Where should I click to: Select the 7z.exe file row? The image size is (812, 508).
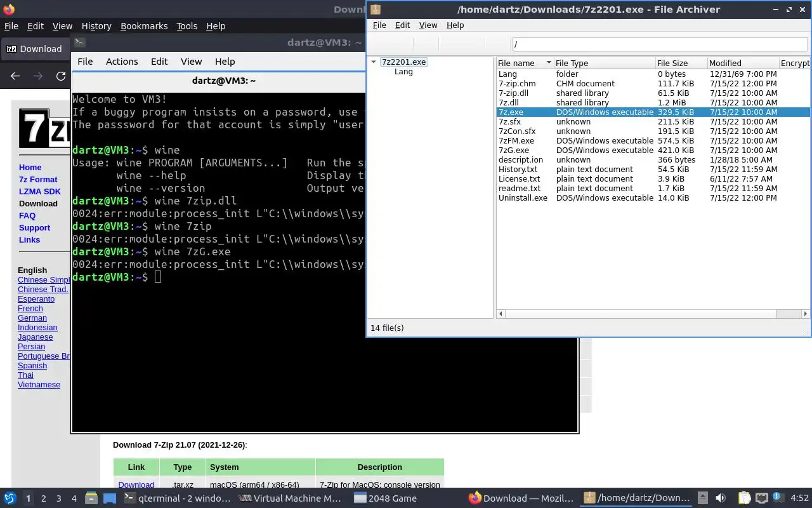click(653, 112)
